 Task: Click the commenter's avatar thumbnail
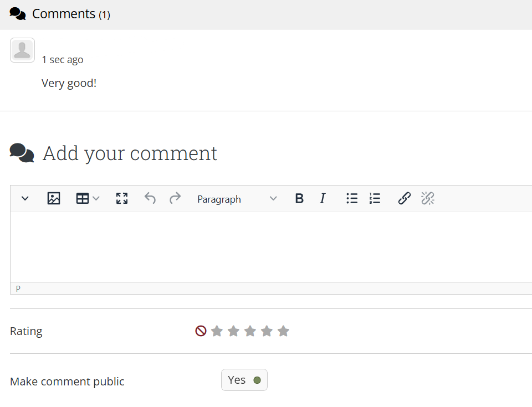tap(23, 50)
